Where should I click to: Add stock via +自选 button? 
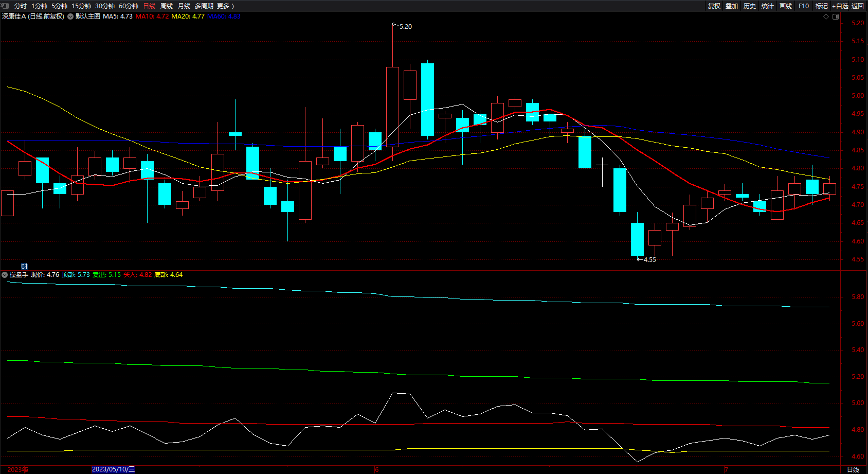(x=840, y=6)
